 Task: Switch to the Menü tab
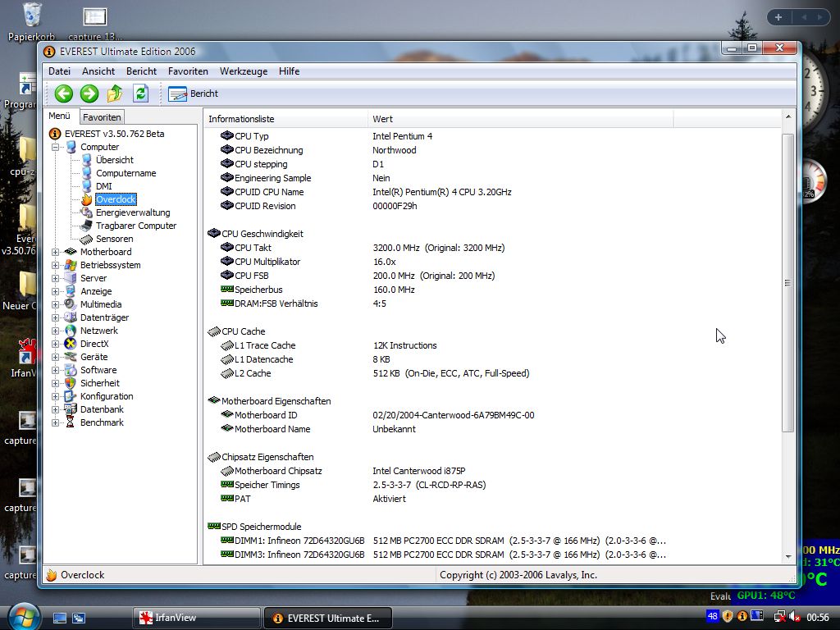[x=59, y=116]
